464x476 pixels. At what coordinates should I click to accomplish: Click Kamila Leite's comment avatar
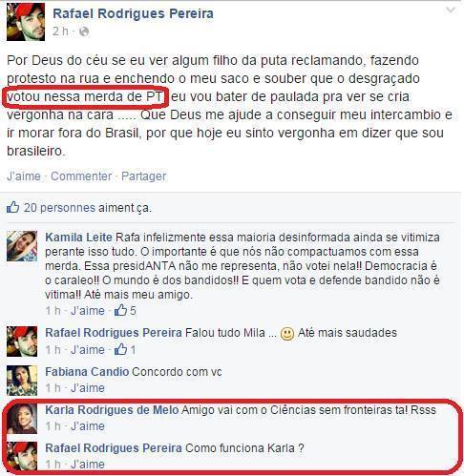coord(22,246)
